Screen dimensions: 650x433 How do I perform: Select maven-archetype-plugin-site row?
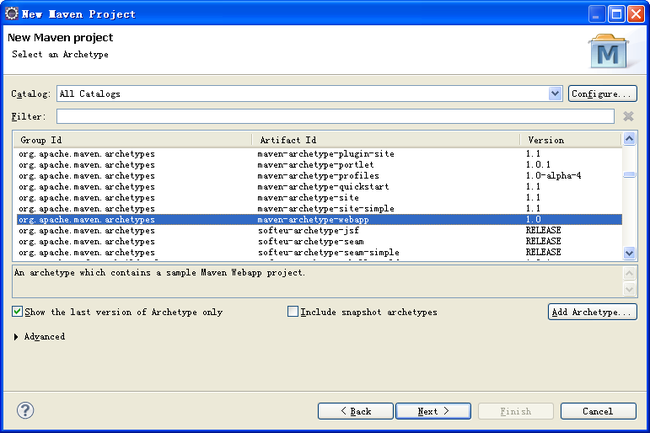[319, 154]
